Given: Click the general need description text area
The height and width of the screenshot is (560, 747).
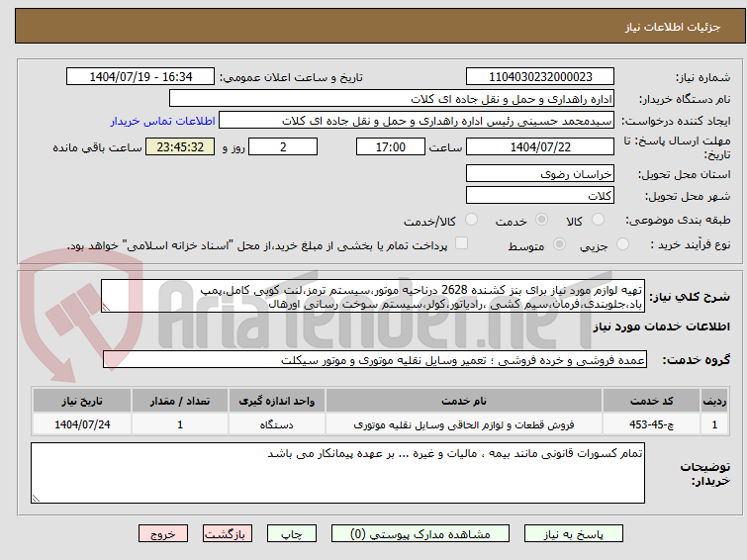Looking at the screenshot, I should (373, 296).
